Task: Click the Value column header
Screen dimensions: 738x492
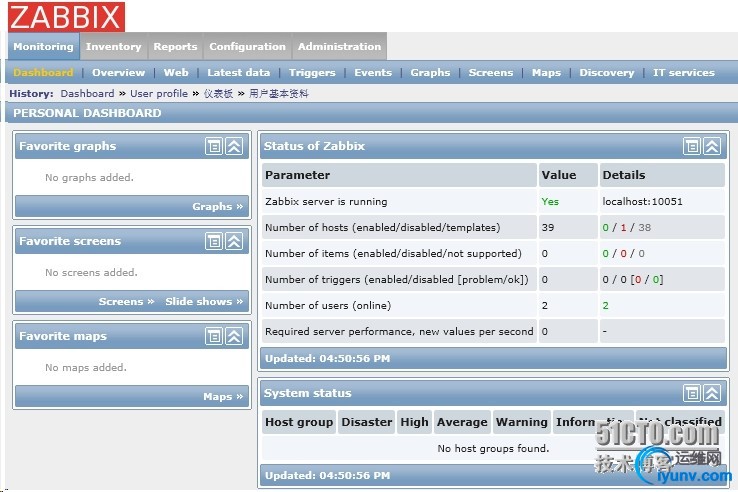Action: click(x=568, y=175)
